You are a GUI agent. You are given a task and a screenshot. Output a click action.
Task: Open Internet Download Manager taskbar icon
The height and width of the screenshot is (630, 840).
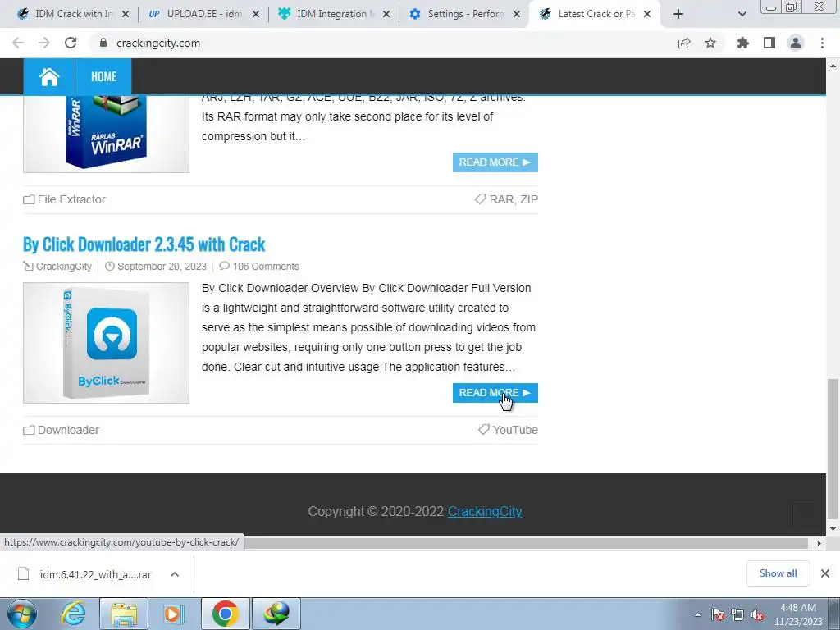pos(276,614)
